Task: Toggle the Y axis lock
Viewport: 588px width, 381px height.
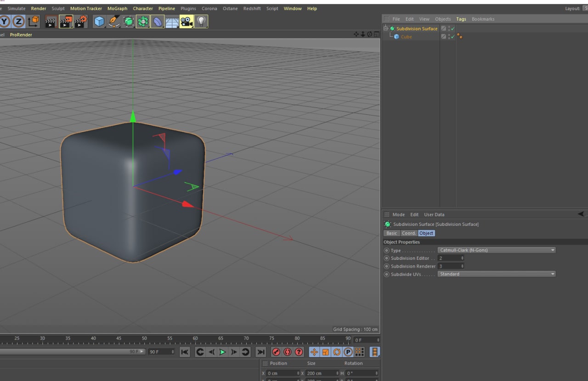Action: 5,22
